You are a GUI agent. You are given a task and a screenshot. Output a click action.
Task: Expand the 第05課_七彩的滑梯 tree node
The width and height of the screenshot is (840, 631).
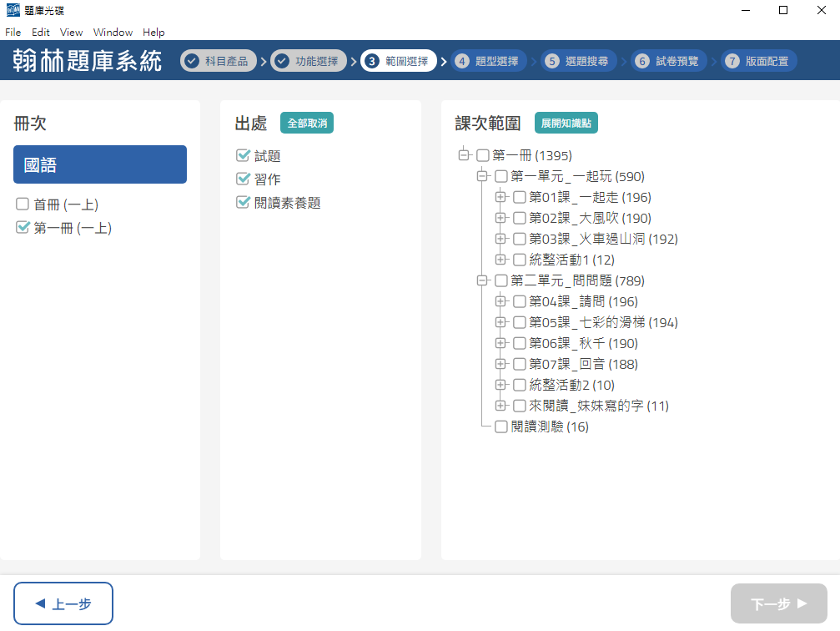(x=500, y=323)
